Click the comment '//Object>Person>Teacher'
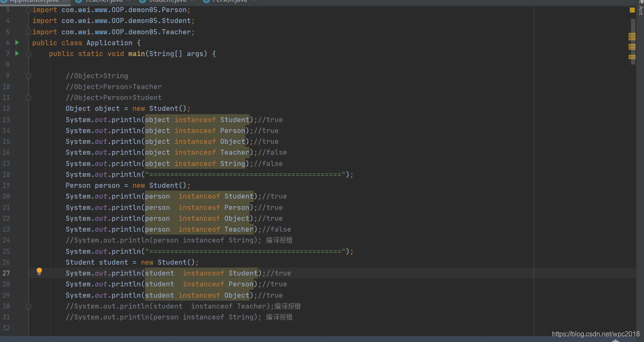 (114, 87)
